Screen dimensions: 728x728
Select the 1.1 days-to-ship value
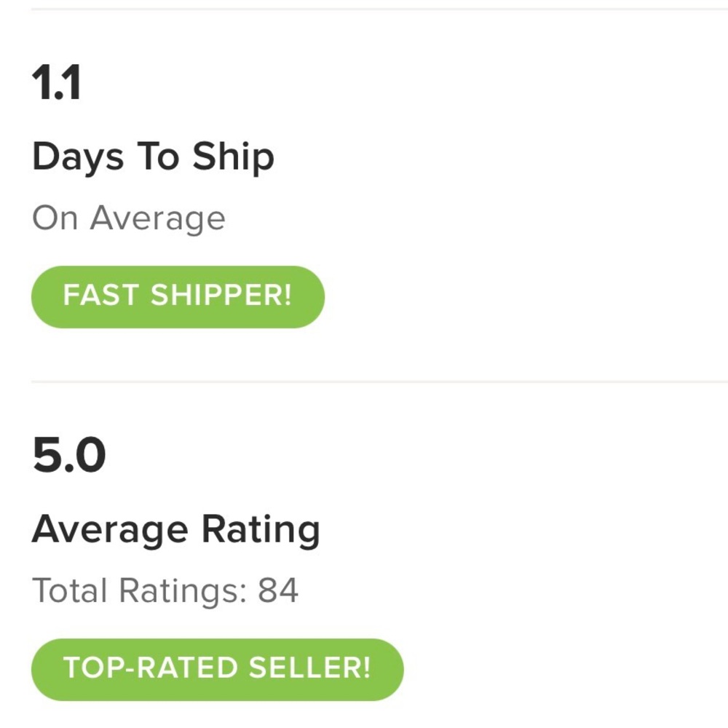click(x=57, y=84)
